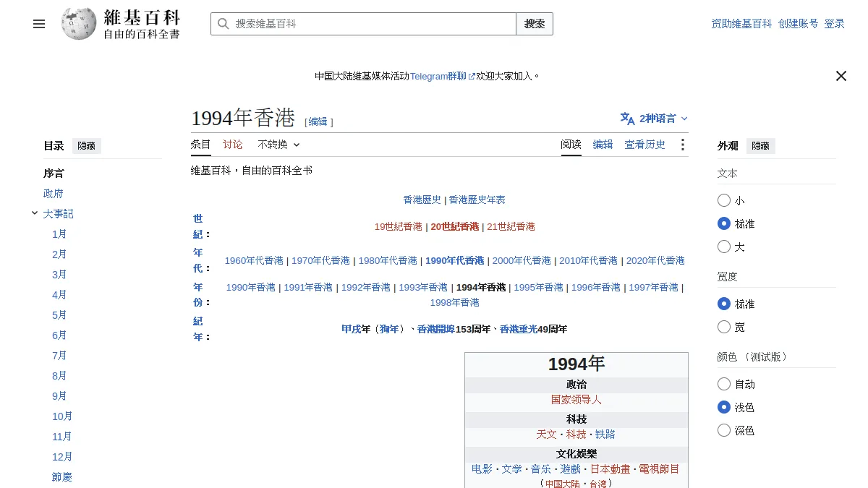Image resolution: width=868 pixels, height=488 pixels.
Task: Click the 创建账号 link
Action: [799, 24]
